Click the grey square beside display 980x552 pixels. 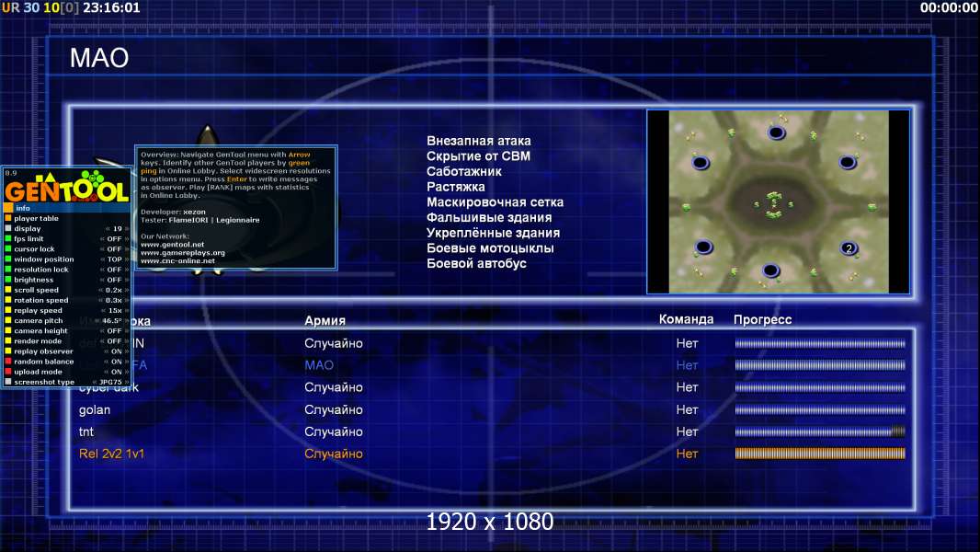coord(8,228)
